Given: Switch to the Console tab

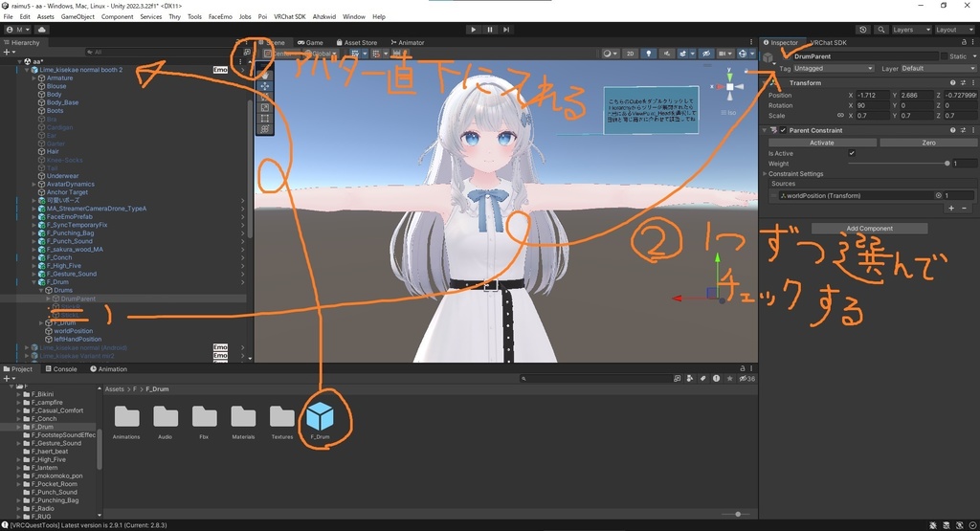Looking at the screenshot, I should [x=61, y=369].
